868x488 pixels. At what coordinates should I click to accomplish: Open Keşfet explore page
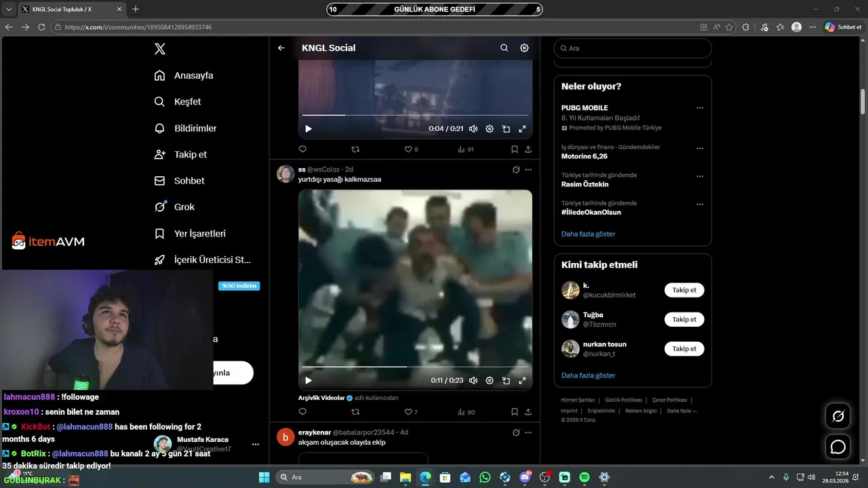(x=178, y=102)
